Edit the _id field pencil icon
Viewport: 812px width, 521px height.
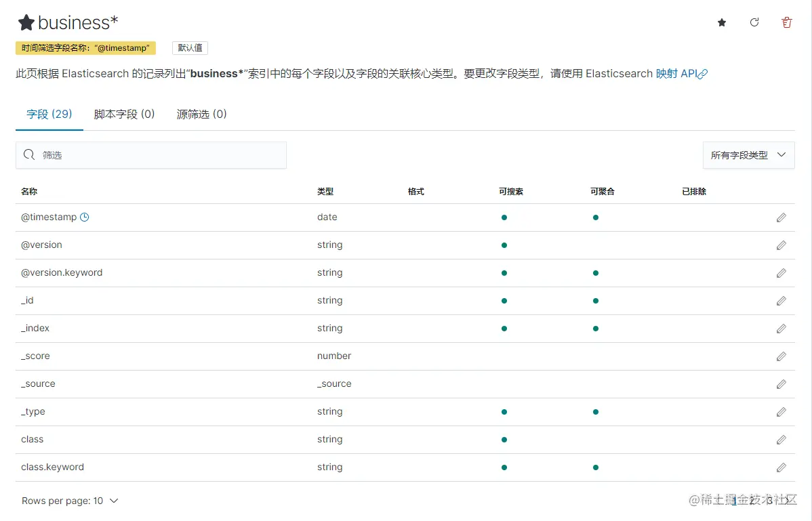pos(781,301)
